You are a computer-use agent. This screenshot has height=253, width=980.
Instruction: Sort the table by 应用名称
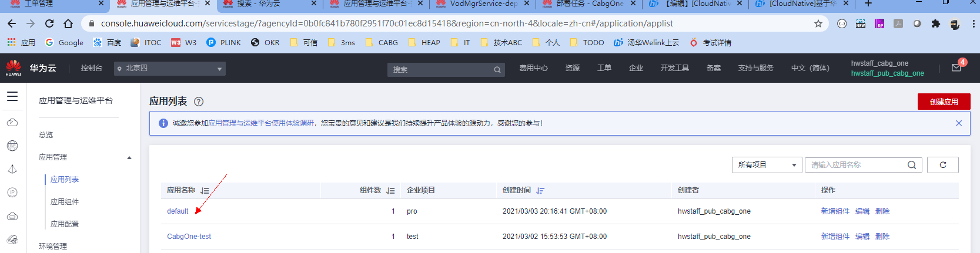(x=205, y=191)
